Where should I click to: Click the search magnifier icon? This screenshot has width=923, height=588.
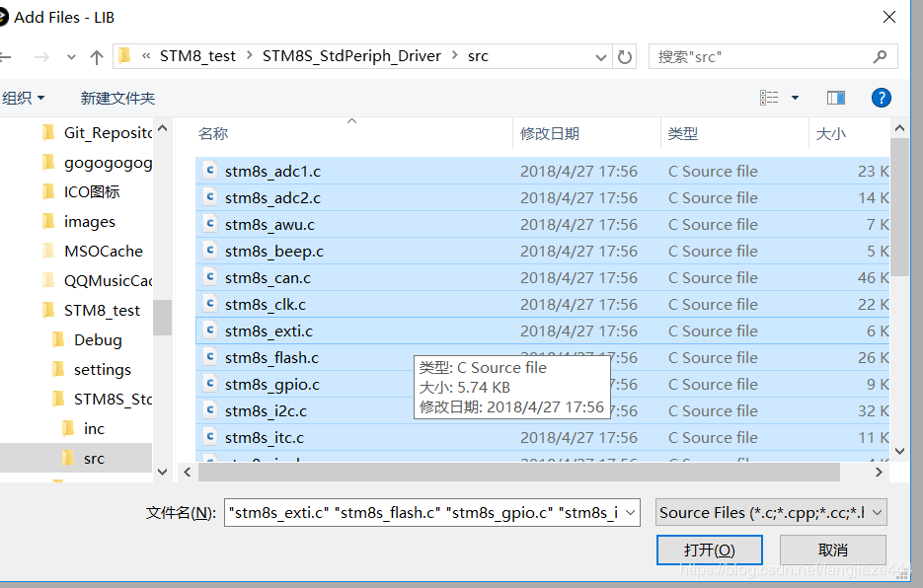pyautogui.click(x=880, y=56)
